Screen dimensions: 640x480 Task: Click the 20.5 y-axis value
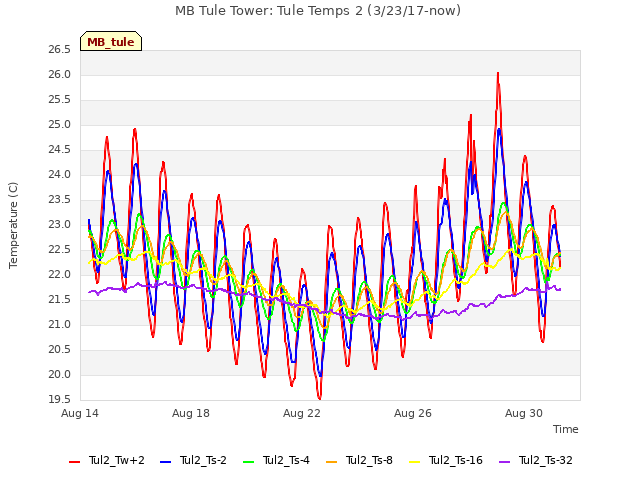point(60,349)
